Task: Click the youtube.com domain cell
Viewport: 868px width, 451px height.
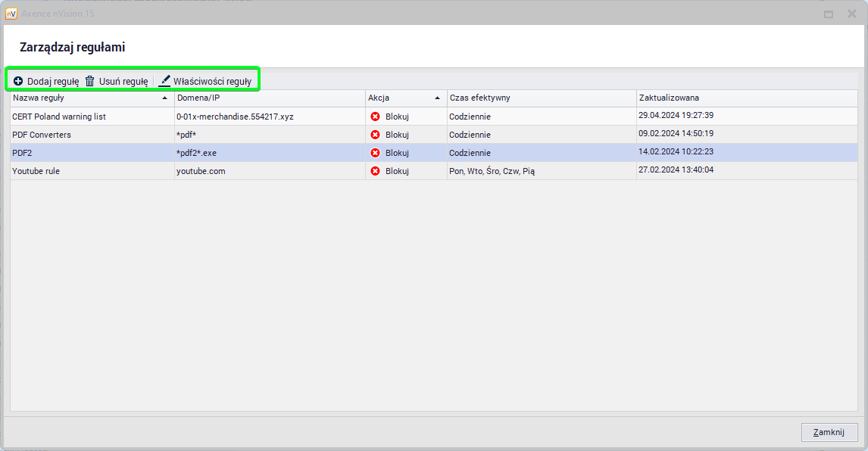Action: (201, 171)
